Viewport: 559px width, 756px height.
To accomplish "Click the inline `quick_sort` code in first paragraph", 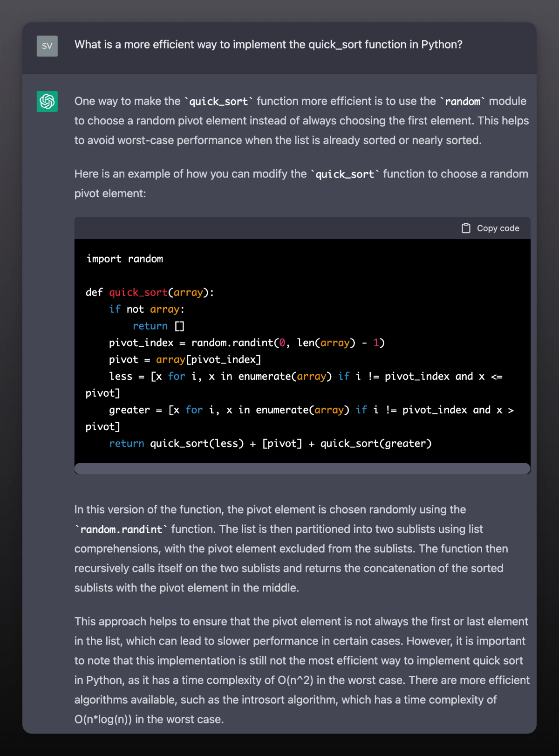I will click(218, 101).
